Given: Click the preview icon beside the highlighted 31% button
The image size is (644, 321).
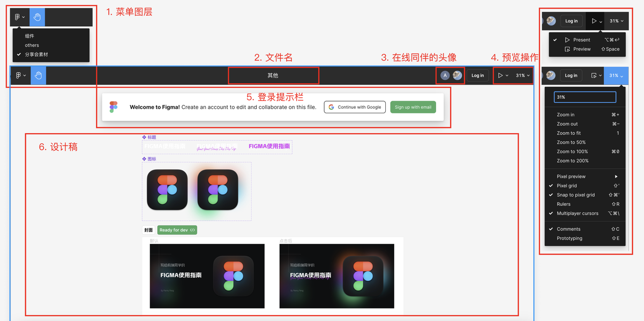Looking at the screenshot, I should [594, 75].
